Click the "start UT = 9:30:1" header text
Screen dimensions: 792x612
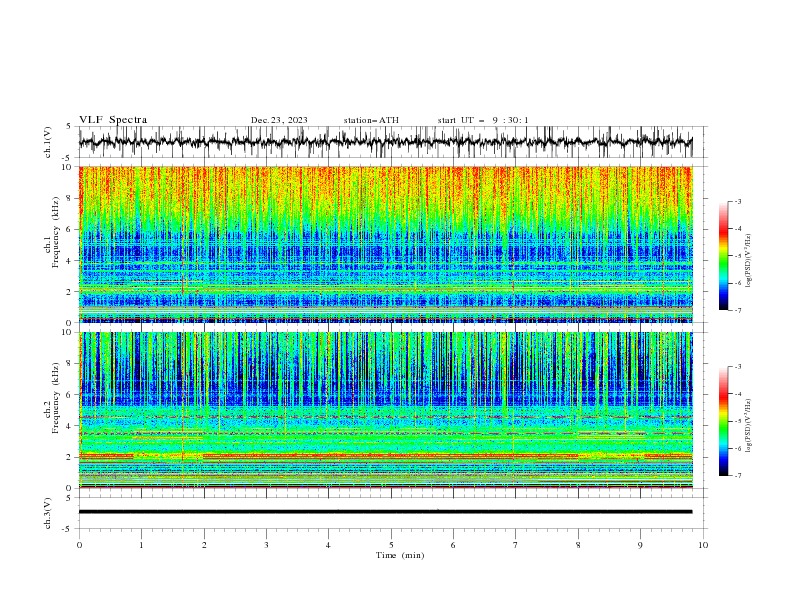(483, 120)
